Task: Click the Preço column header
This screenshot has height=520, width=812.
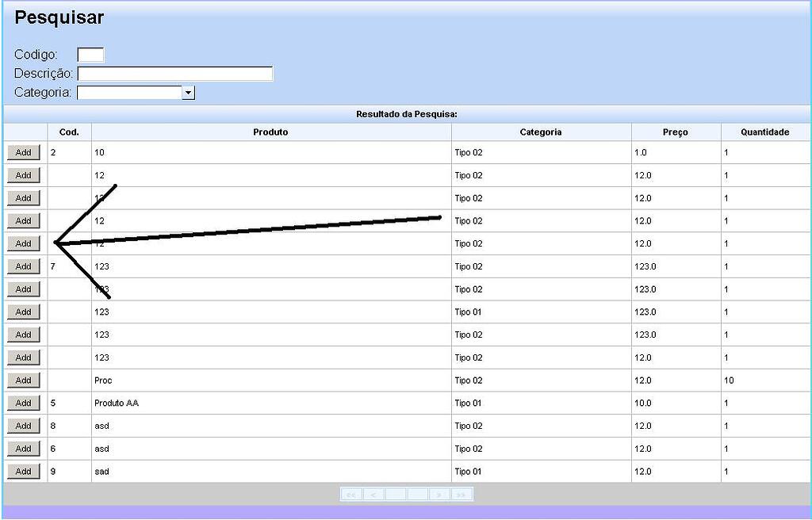Action: 676,132
